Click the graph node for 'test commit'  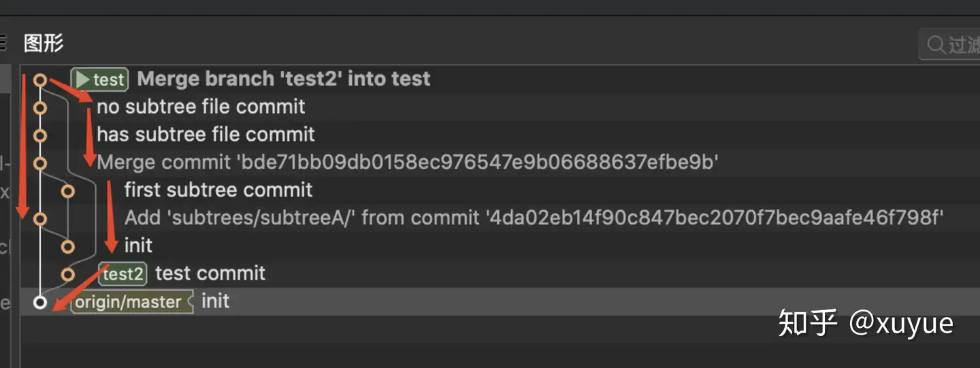(67, 274)
